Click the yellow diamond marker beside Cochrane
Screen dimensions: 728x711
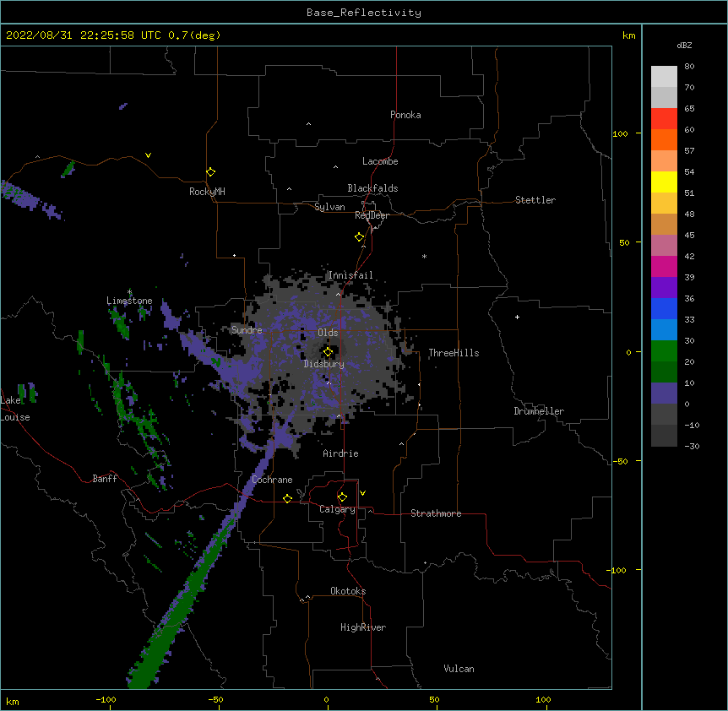(287, 498)
